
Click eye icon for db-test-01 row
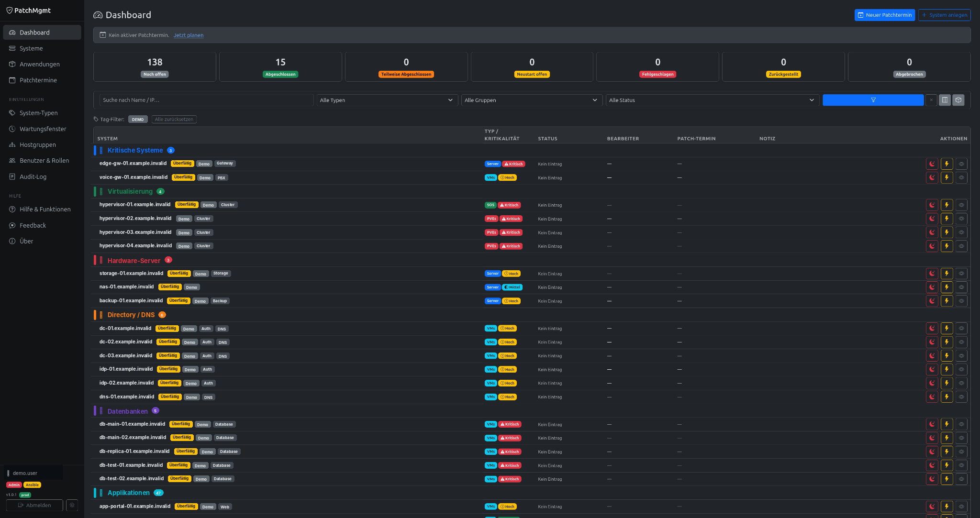pos(961,465)
